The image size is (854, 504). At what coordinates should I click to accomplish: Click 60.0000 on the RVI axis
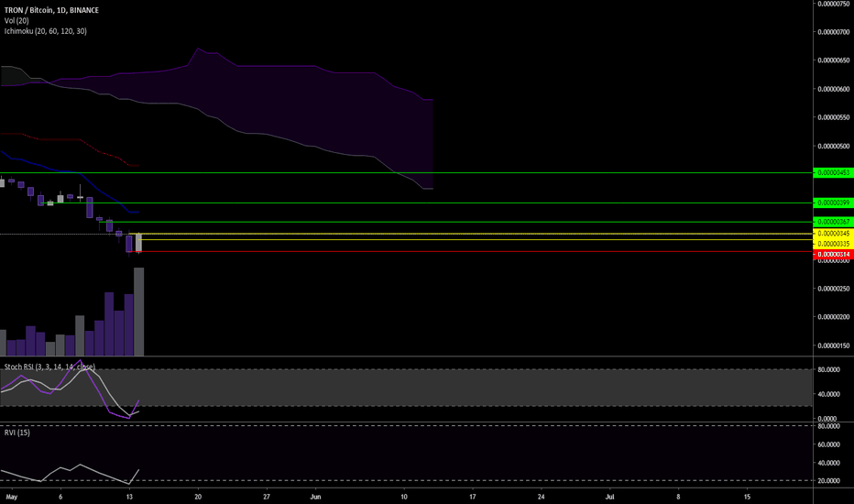pos(828,444)
